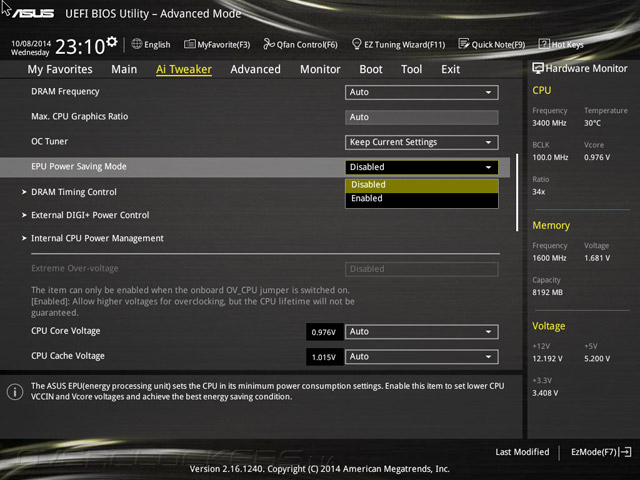Open the Monitor tab
Screen dimensions: 640x480
point(320,69)
